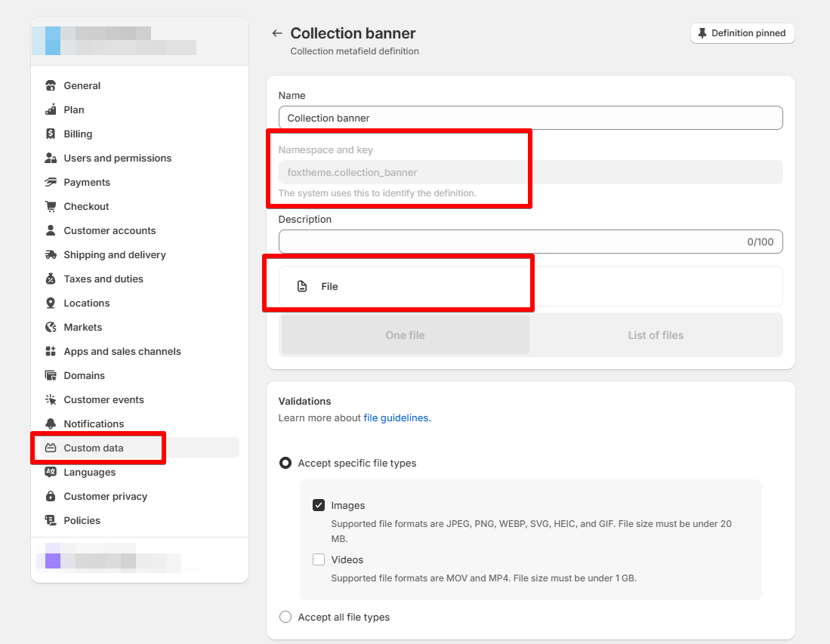Choose the List of files option
The width and height of the screenshot is (830, 644).
pyautogui.click(x=656, y=335)
